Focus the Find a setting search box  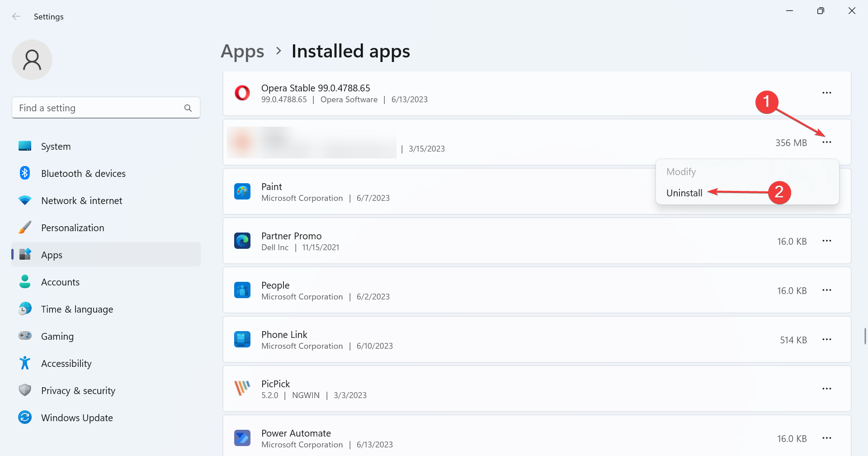click(106, 108)
